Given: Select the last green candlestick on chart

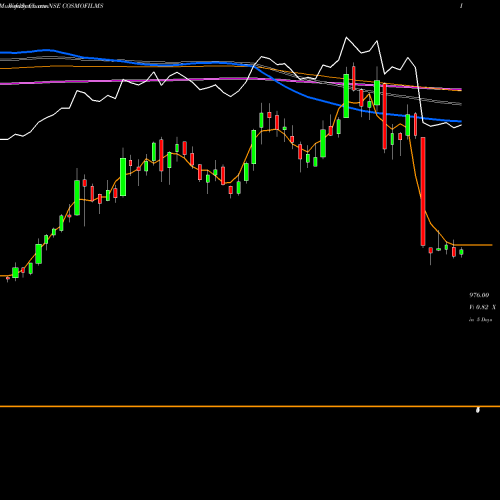Looking at the screenshot, I should point(461,252).
